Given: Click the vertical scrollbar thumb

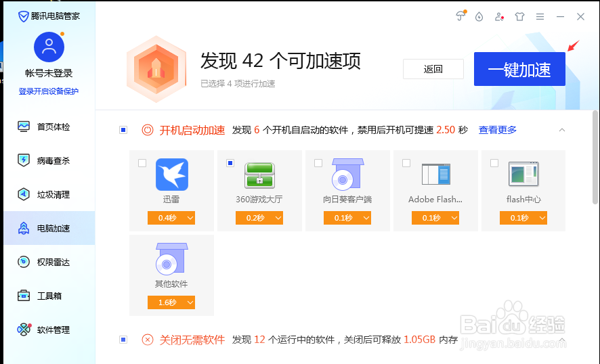Looking at the screenshot, I should (595, 157).
